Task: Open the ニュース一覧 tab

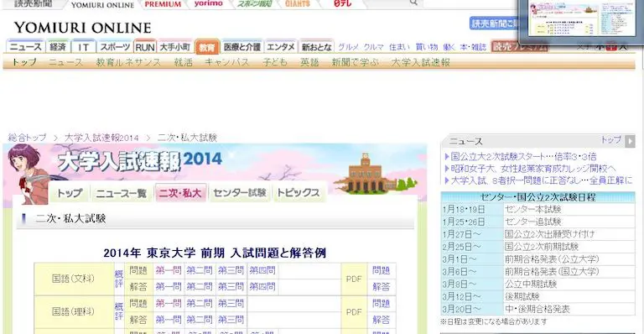Action: (121, 193)
